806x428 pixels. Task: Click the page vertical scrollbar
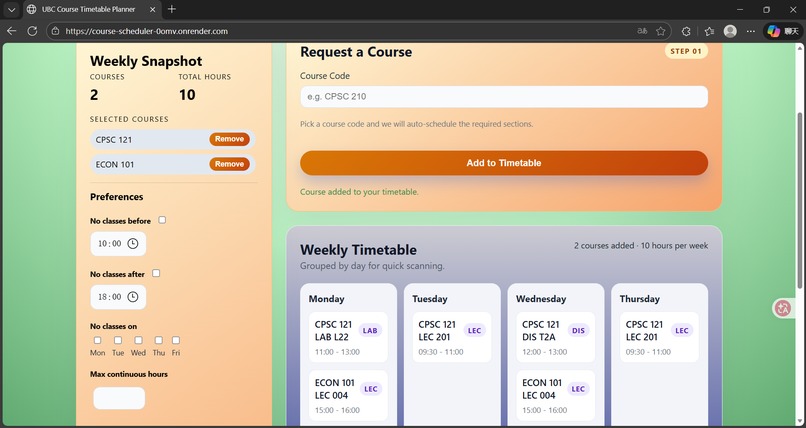(x=799, y=200)
